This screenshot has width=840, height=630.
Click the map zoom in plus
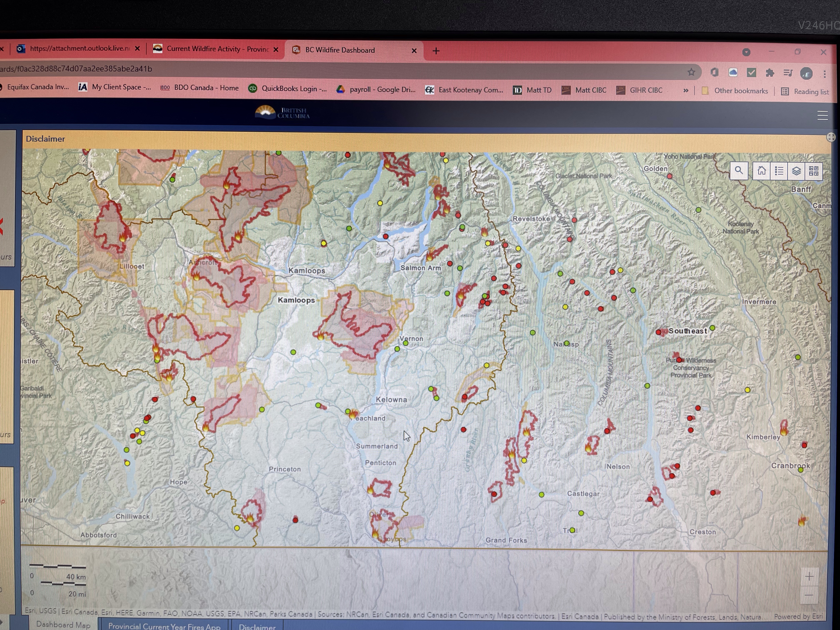coord(809,577)
